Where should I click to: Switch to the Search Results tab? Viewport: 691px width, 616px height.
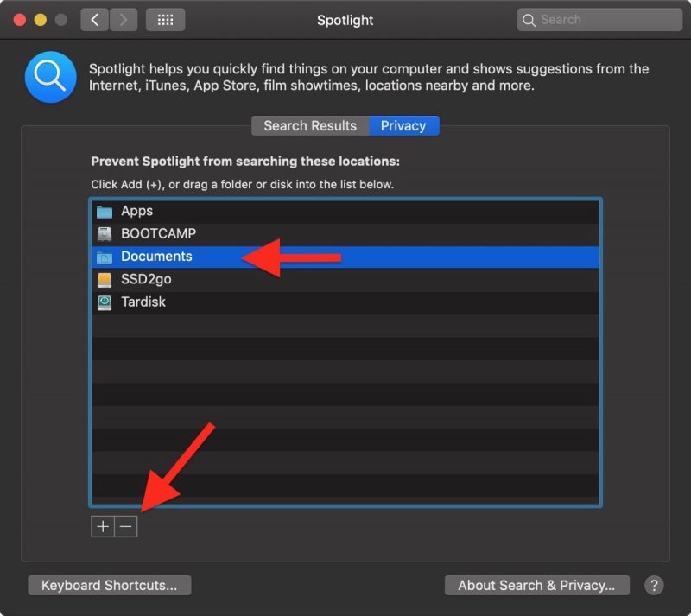310,125
